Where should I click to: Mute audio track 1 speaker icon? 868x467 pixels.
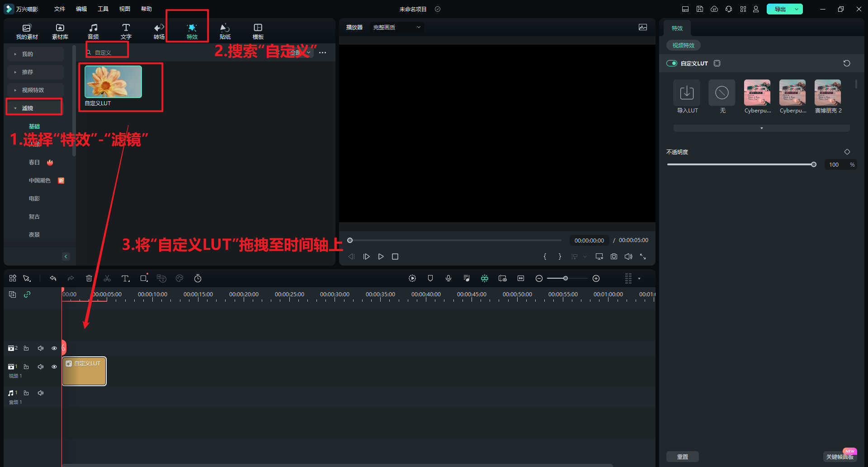(41, 393)
